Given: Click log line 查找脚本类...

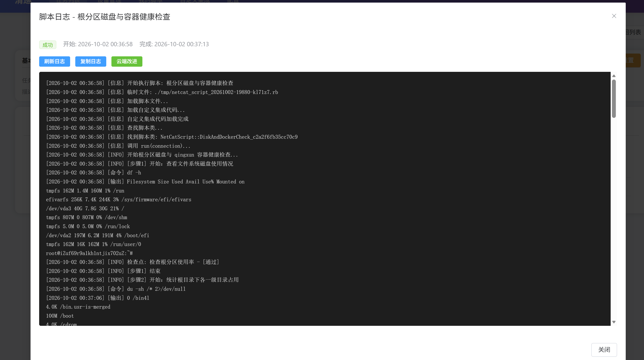Looking at the screenshot, I should click(x=104, y=128).
